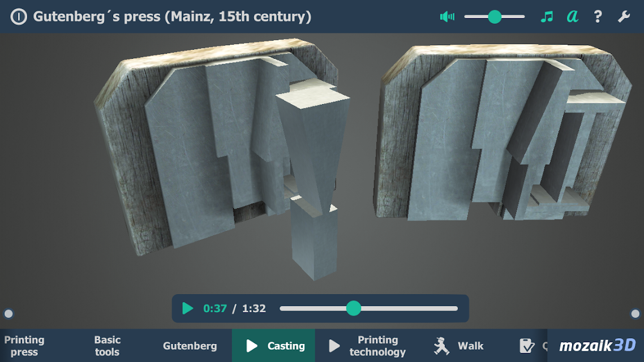Select the Gutenberg tab
The height and width of the screenshot is (362, 644).
(190, 346)
